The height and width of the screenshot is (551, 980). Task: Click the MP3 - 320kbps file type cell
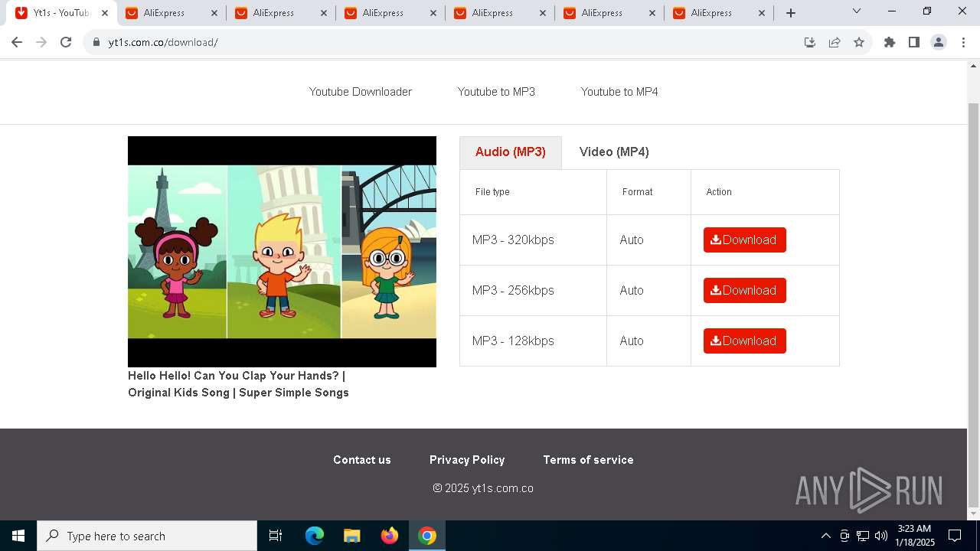(x=533, y=240)
